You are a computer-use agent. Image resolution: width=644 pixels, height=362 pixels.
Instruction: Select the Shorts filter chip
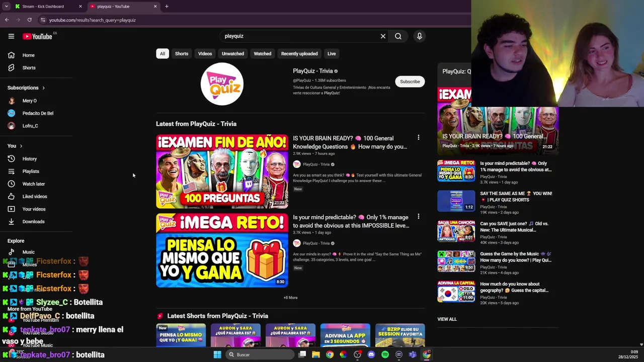182,54
